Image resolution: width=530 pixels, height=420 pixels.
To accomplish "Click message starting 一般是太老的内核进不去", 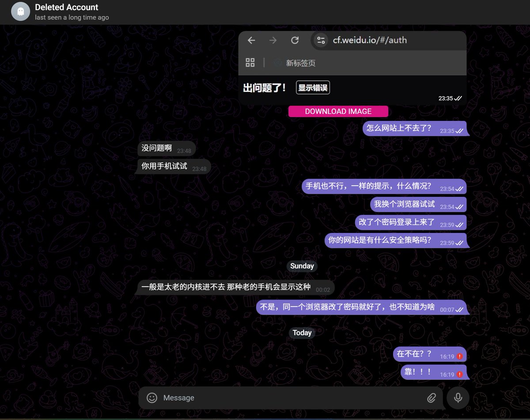I will (236, 288).
